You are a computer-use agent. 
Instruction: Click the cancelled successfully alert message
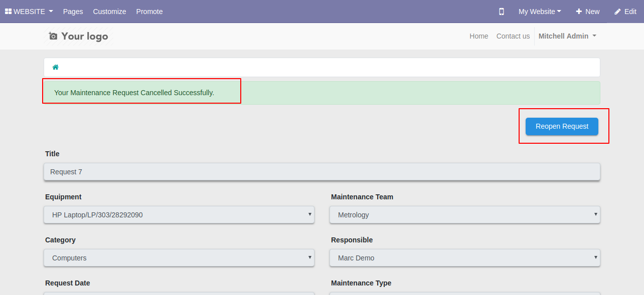(x=322, y=93)
